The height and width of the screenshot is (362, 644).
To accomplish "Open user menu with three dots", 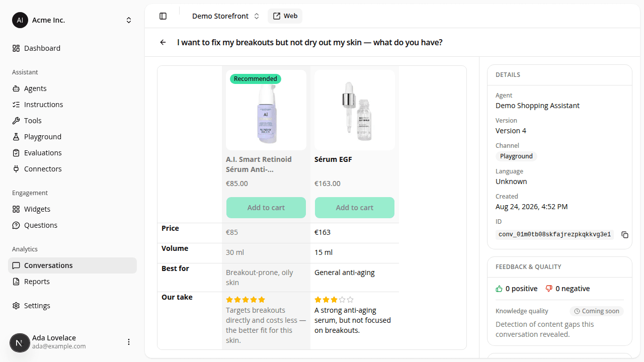I will click(129, 342).
